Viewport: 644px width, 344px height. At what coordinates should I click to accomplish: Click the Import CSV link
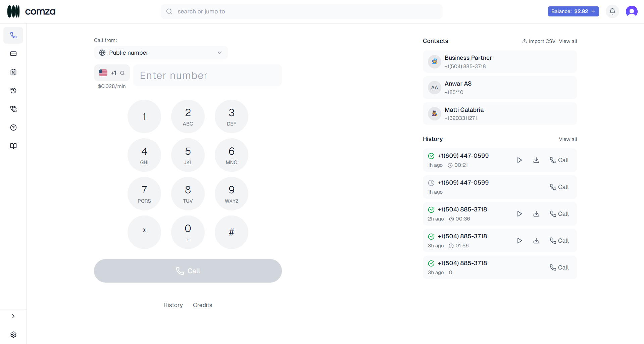[538, 41]
